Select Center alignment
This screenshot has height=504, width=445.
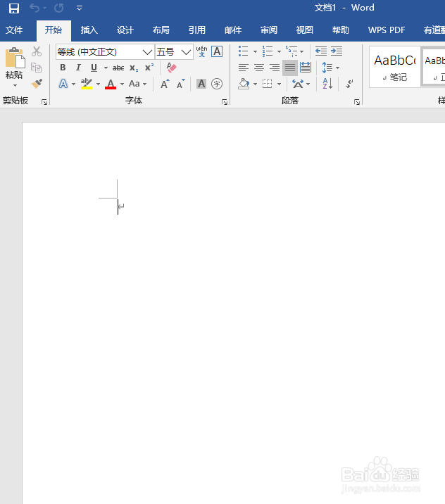[259, 68]
